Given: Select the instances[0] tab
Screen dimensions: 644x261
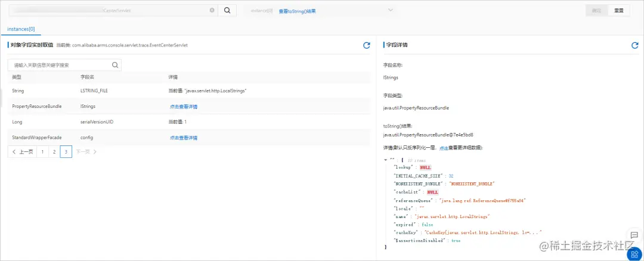Looking at the screenshot, I should tap(21, 29).
